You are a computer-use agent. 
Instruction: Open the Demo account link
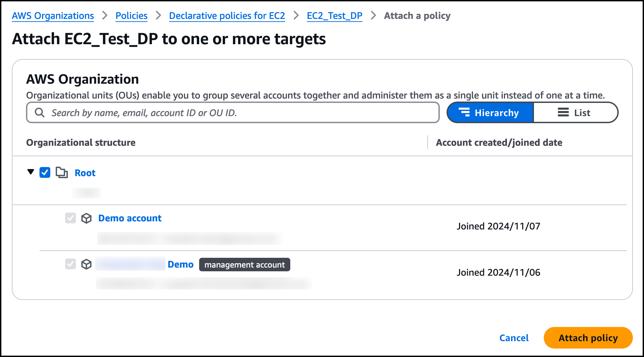tap(130, 218)
